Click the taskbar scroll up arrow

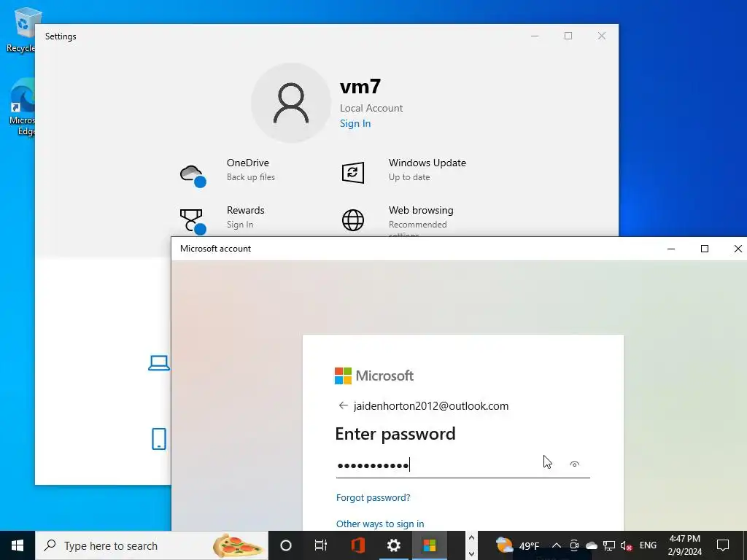click(x=471, y=537)
